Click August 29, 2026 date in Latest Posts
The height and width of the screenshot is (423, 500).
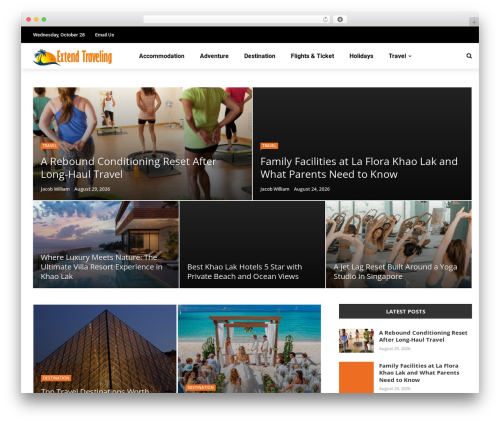pos(394,349)
